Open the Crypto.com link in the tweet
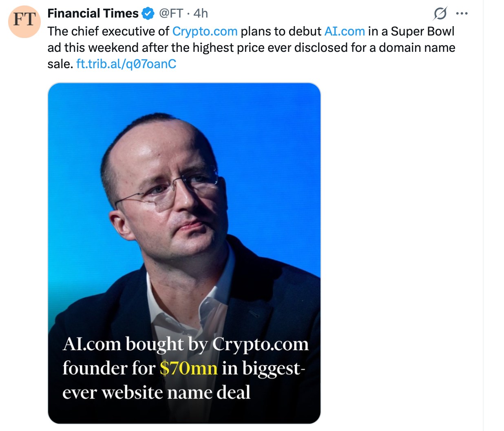This screenshot has height=431, width=504. 205,31
